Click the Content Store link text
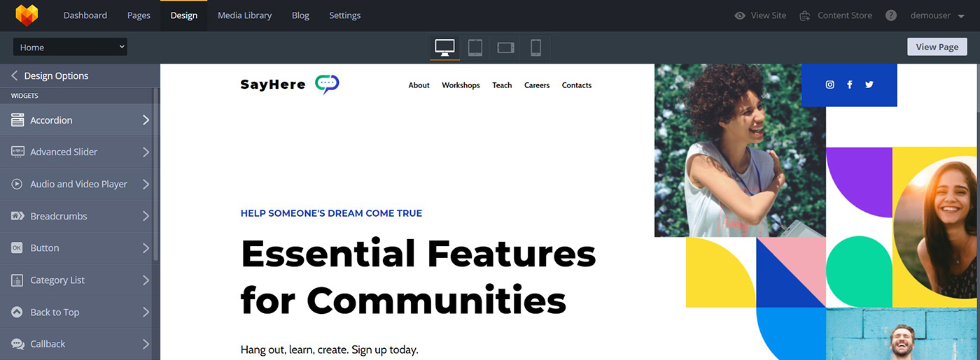The height and width of the screenshot is (360, 980). click(845, 15)
